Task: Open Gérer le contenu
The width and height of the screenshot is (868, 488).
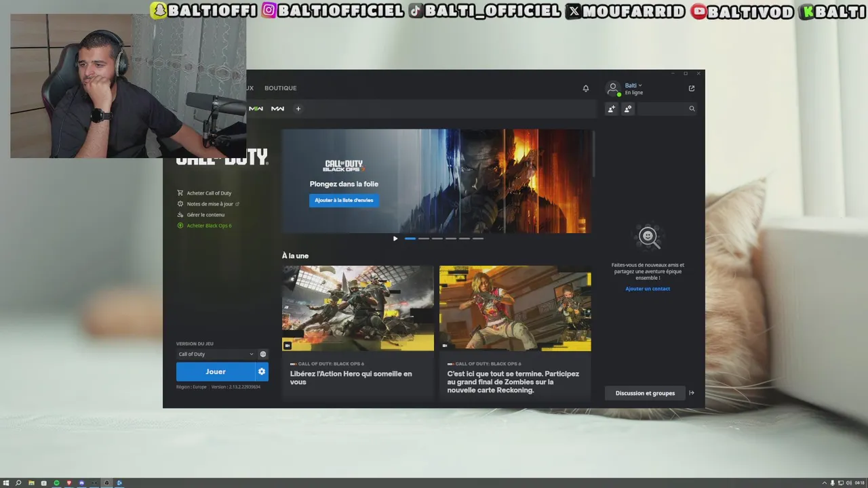Action: (x=205, y=215)
